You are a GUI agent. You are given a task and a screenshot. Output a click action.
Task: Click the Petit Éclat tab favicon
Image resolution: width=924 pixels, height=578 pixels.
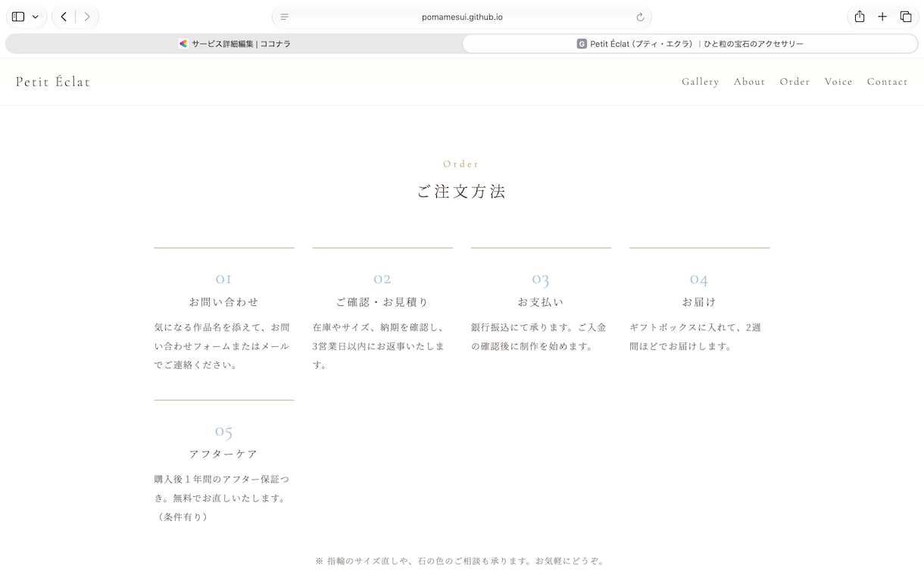tap(582, 44)
